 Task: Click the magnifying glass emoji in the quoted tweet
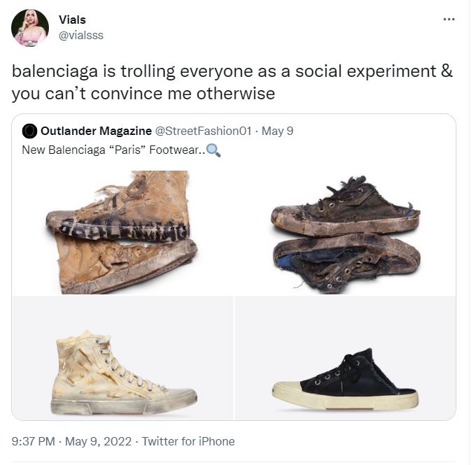click(214, 150)
